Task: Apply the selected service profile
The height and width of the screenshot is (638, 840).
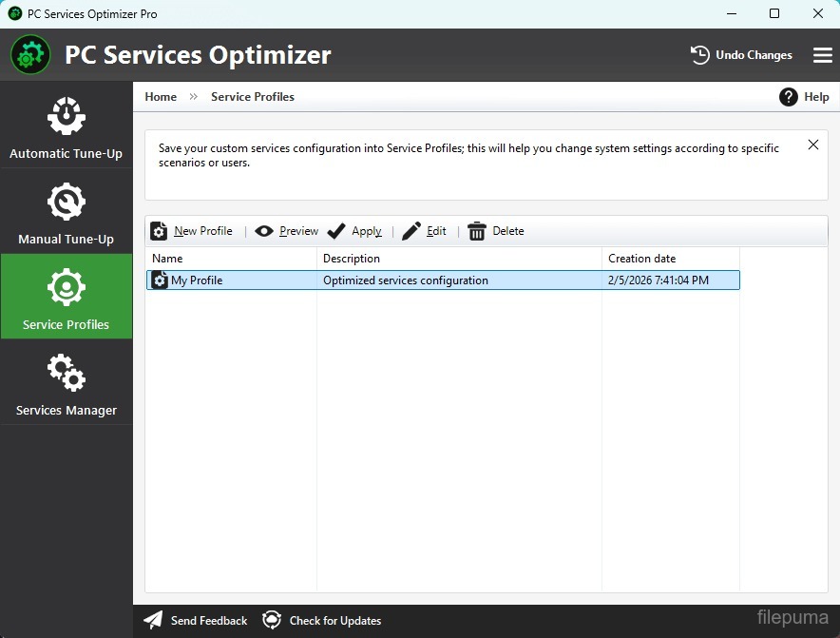Action: click(x=354, y=231)
